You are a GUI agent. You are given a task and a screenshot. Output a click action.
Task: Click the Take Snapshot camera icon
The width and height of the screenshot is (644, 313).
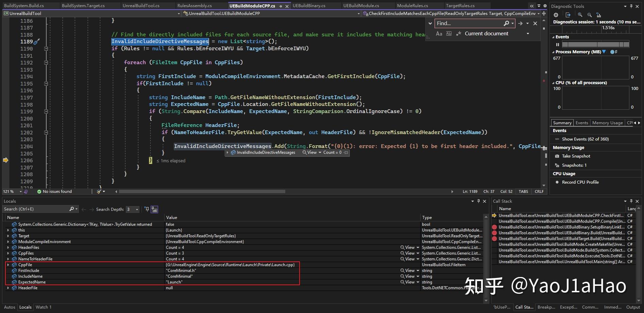(557, 156)
